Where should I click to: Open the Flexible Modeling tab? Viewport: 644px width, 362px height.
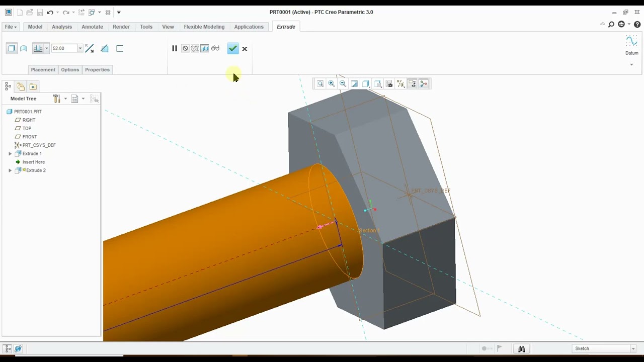click(x=204, y=27)
